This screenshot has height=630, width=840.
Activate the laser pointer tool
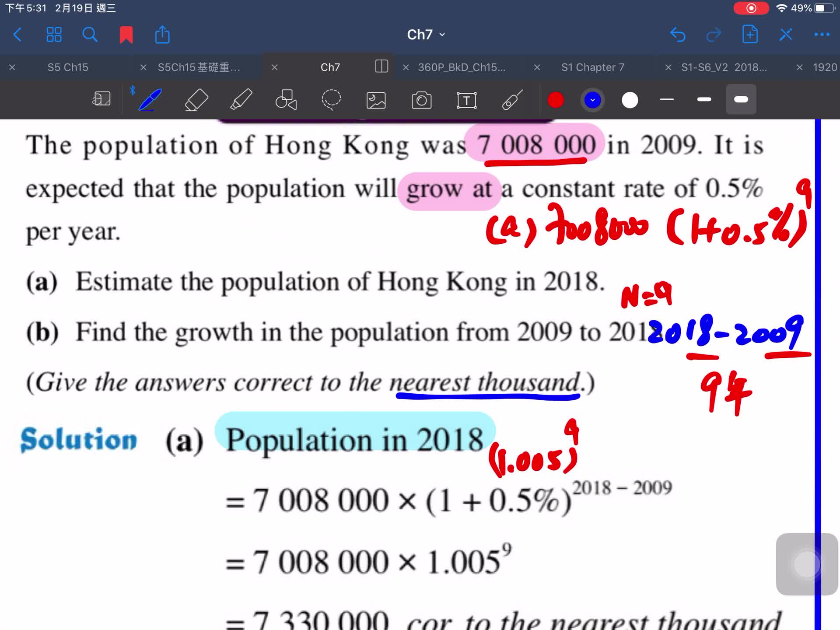(511, 100)
